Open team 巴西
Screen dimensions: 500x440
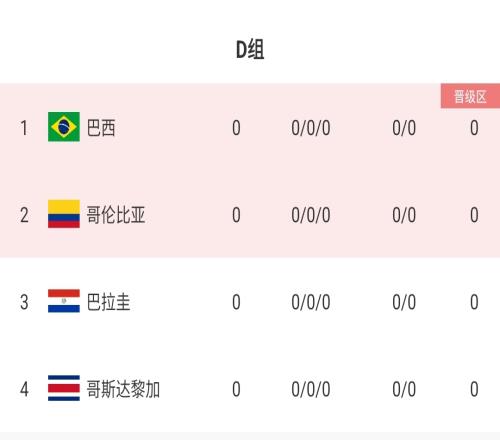click(x=101, y=128)
